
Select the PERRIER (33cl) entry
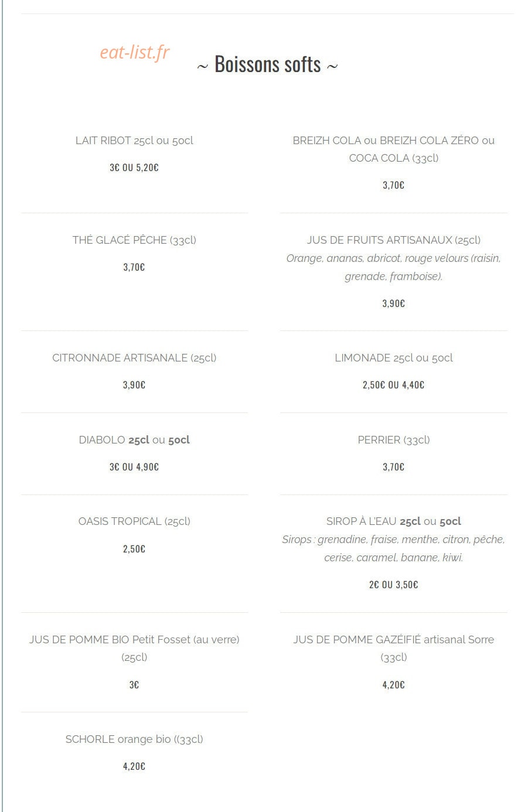393,440
